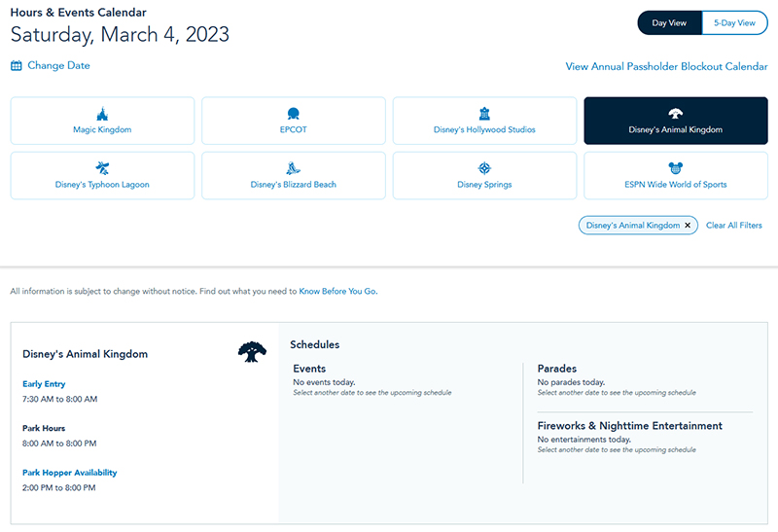Select the Disney Springs label

484,185
